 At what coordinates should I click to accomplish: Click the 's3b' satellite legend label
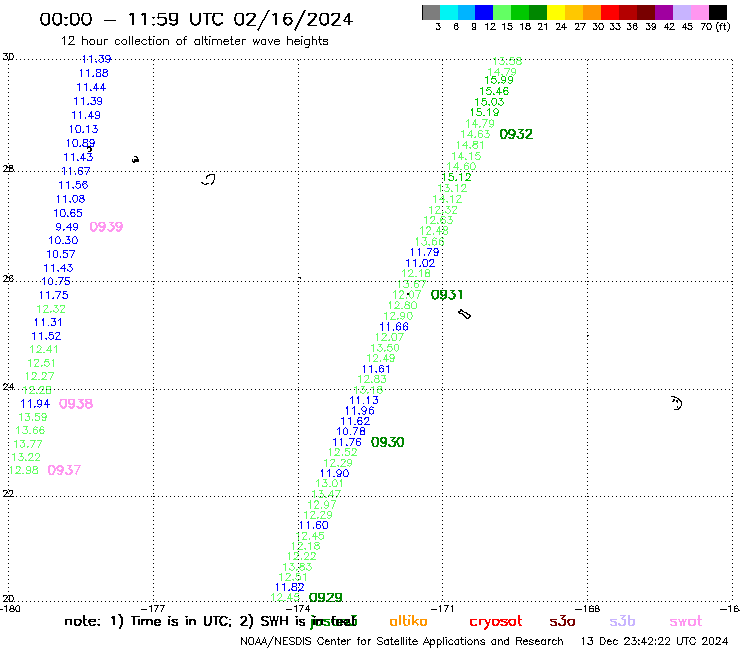(x=622, y=621)
